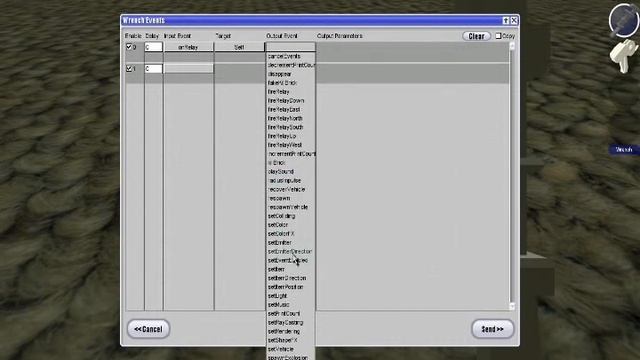Select respawn output event
640x360 pixels.
[279, 198]
